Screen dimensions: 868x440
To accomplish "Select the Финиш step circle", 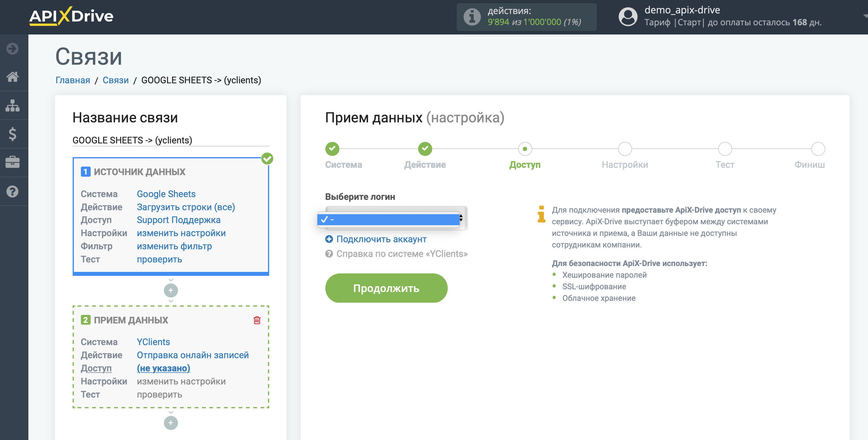I will (818, 149).
